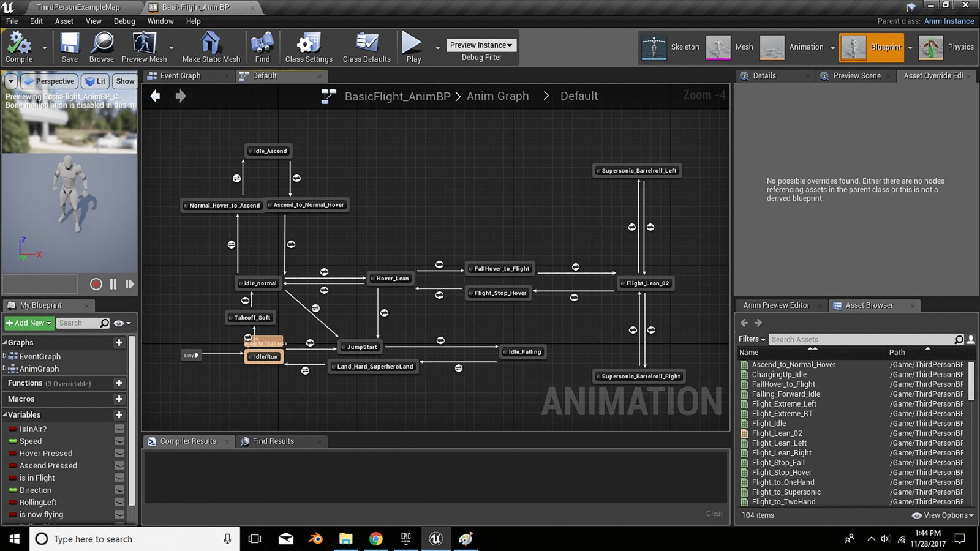980x551 pixels.
Task: Open Class Settings
Action: click(308, 47)
